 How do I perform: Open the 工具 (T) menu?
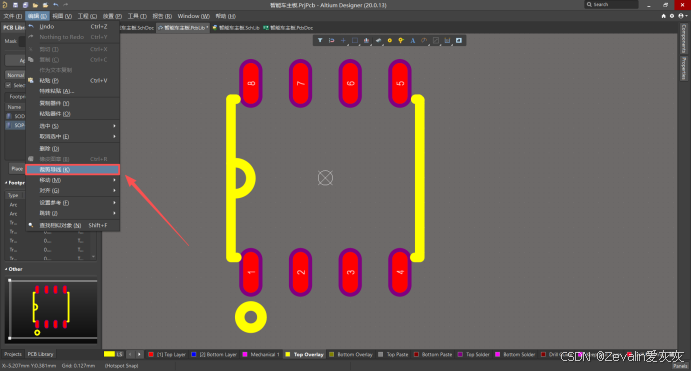click(x=137, y=16)
